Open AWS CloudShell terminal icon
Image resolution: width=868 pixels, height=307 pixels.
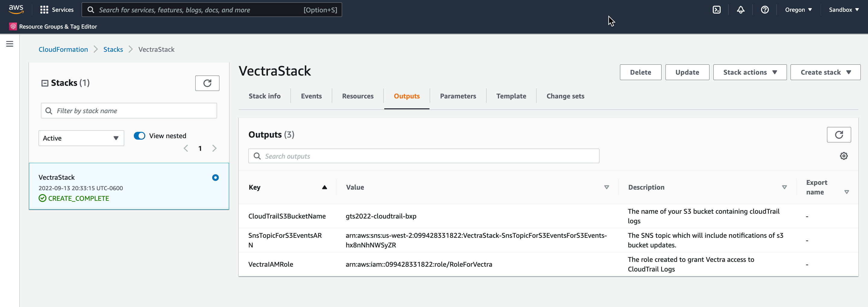point(716,10)
